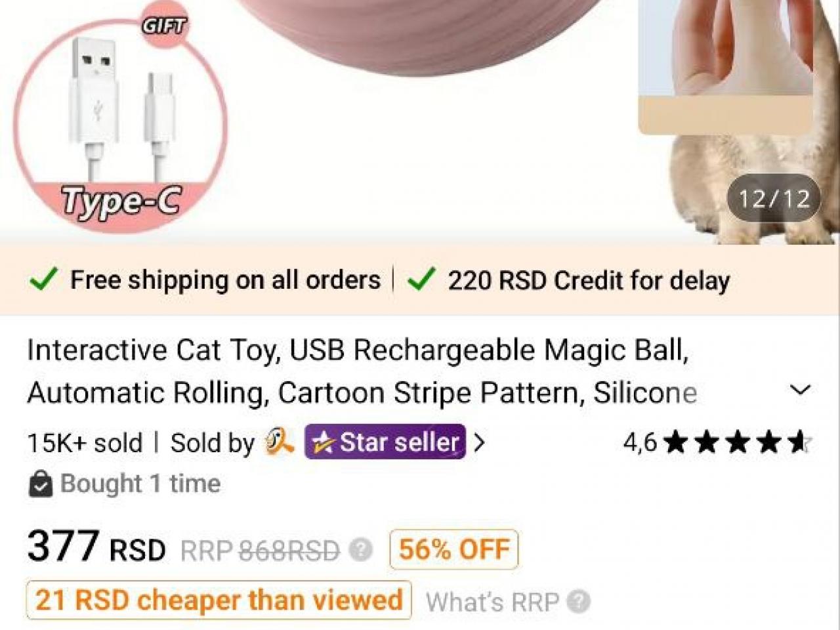The image size is (840, 630).
Task: Click the green checkmark beside Free shipping
Action: (43, 280)
